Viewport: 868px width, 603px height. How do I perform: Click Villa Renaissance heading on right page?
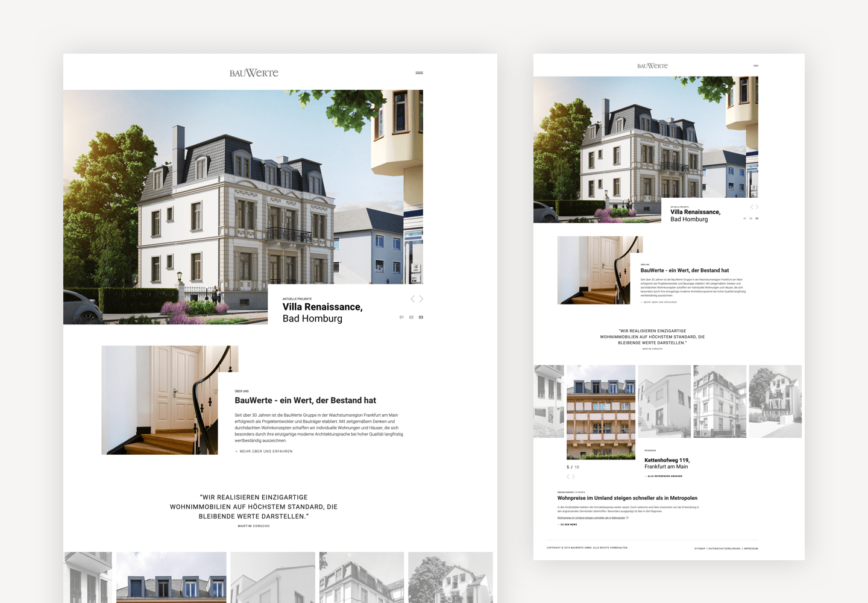695,212
